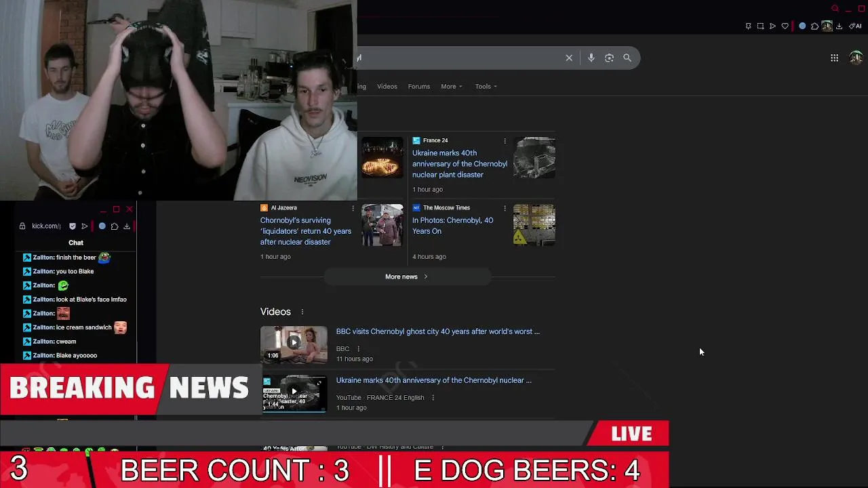Switch to the Videos search tab
The image size is (868, 488).
[x=387, y=87]
